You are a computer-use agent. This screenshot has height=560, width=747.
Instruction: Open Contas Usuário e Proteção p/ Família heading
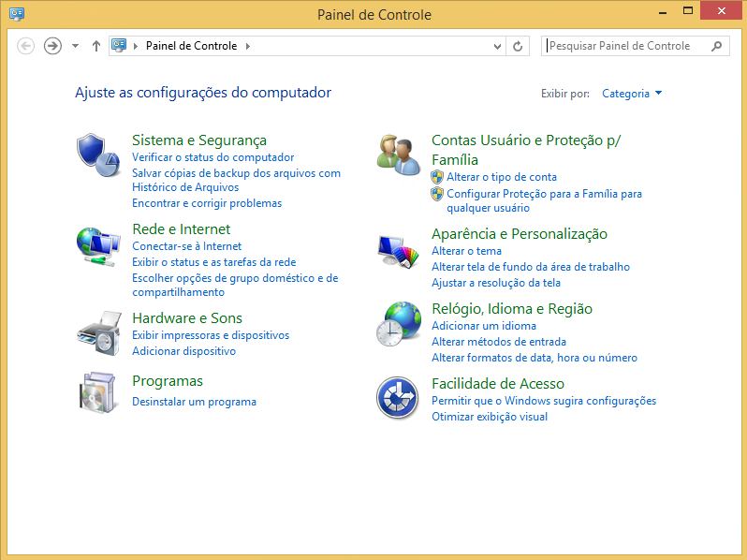click(x=526, y=150)
